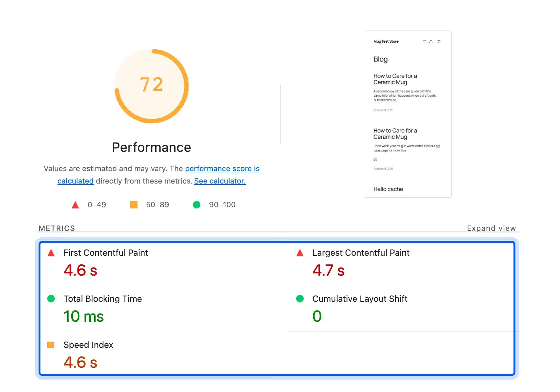Click 'Expand view' in the metrics header
560x392 pixels.
click(x=491, y=228)
